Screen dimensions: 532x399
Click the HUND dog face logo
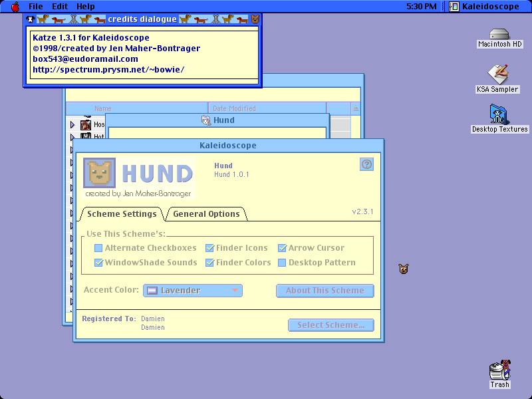99,173
